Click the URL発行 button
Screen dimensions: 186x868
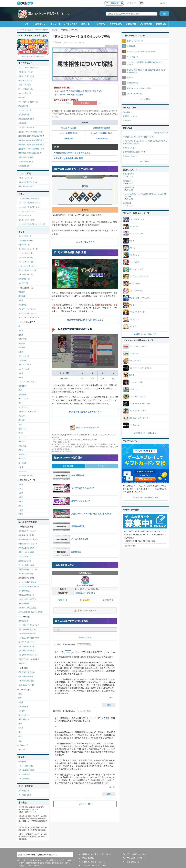85,600
